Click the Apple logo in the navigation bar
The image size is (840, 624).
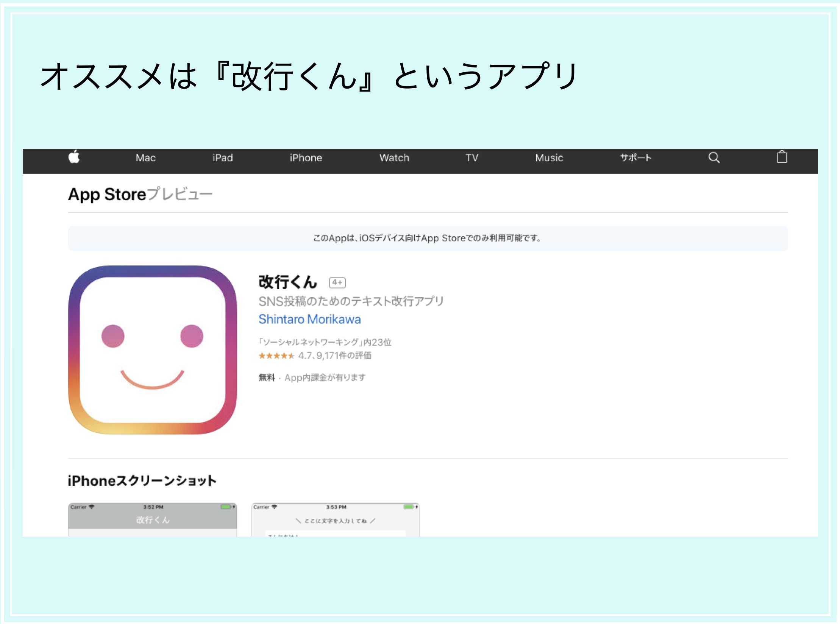[74, 157]
